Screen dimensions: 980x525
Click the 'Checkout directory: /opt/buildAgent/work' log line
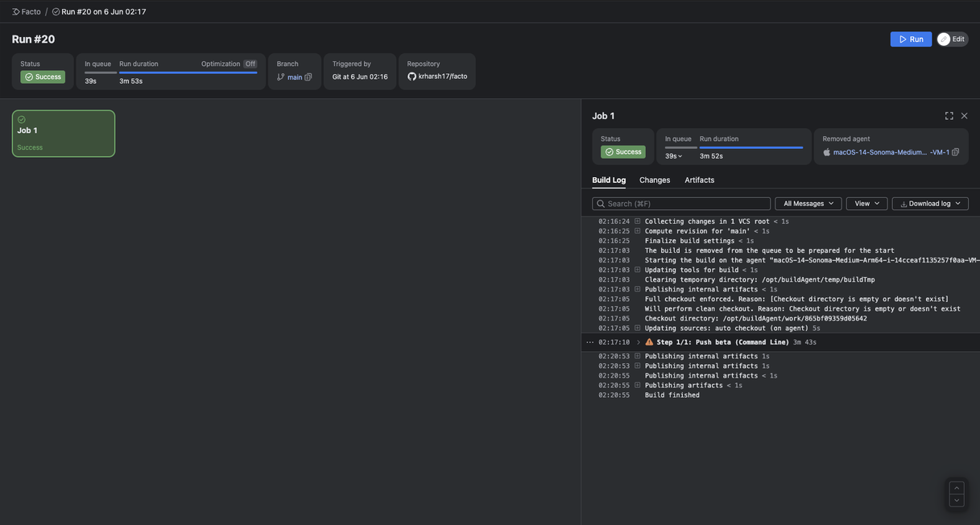pos(756,318)
